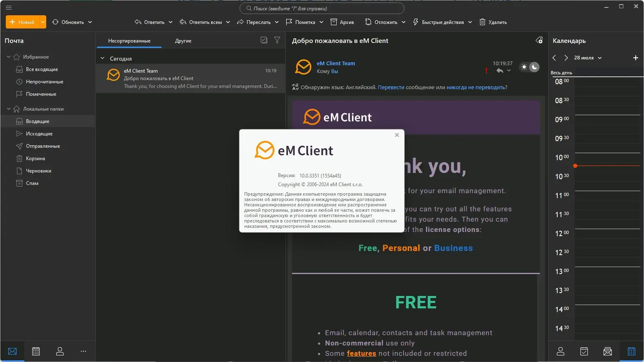Go to next day in calendar

pyautogui.click(x=566, y=58)
